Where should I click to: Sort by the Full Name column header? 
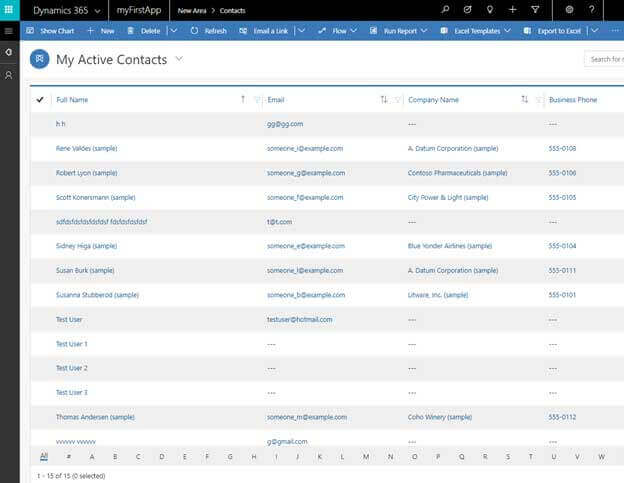coord(72,100)
